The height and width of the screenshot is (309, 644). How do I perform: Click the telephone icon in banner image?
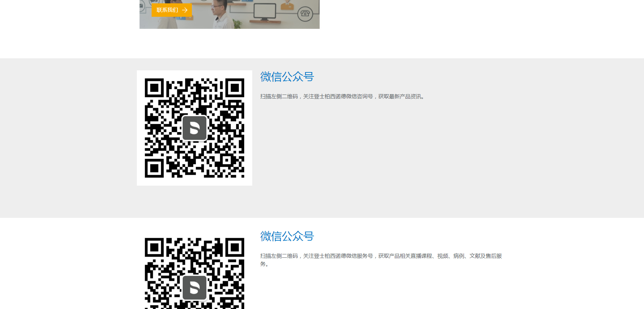305,14
